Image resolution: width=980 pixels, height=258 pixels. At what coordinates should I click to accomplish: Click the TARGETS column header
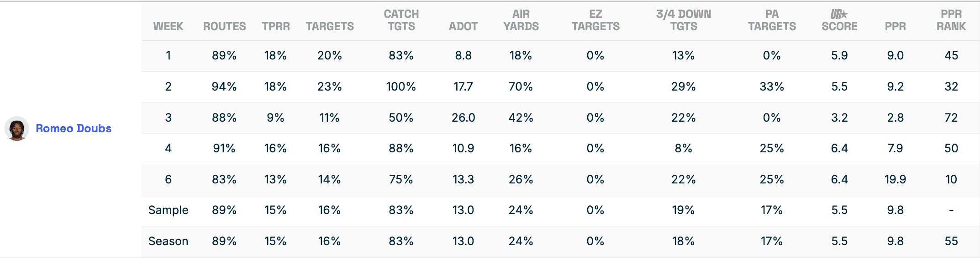pos(330,27)
